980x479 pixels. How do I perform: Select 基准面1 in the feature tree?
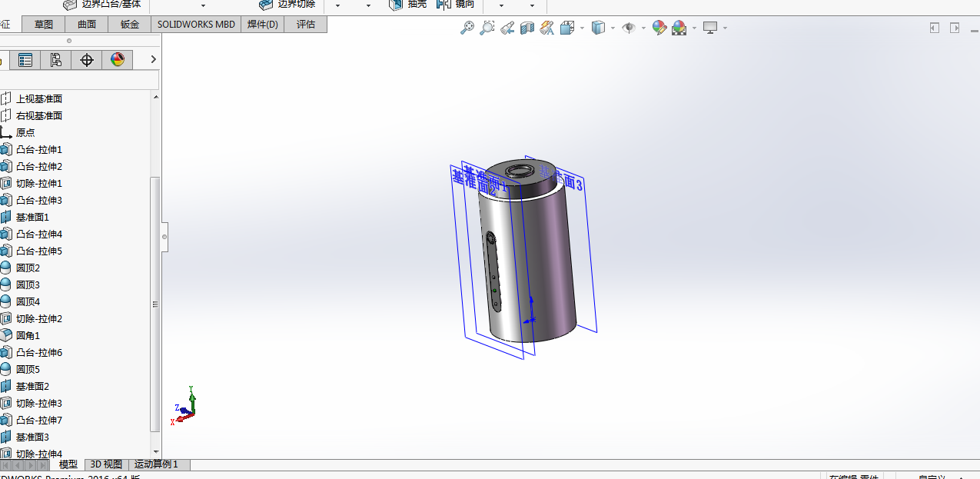tap(32, 218)
